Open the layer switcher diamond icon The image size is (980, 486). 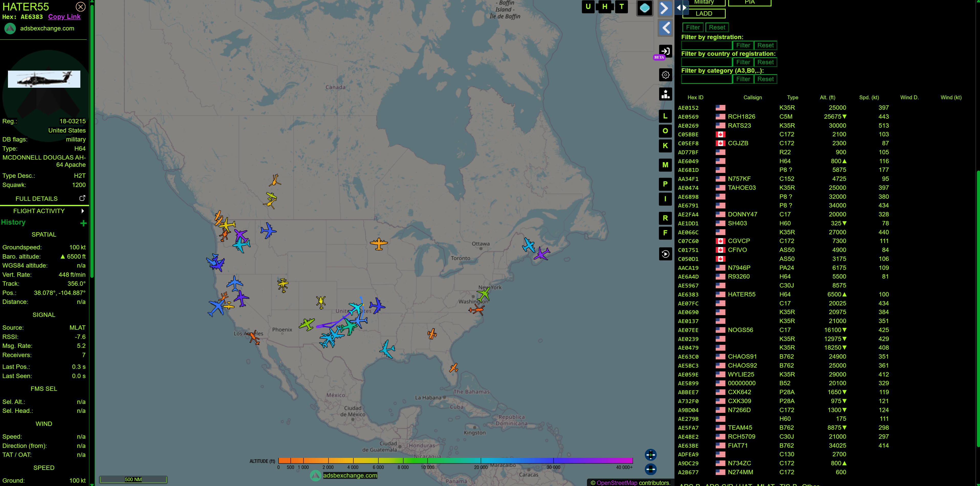[x=645, y=8]
